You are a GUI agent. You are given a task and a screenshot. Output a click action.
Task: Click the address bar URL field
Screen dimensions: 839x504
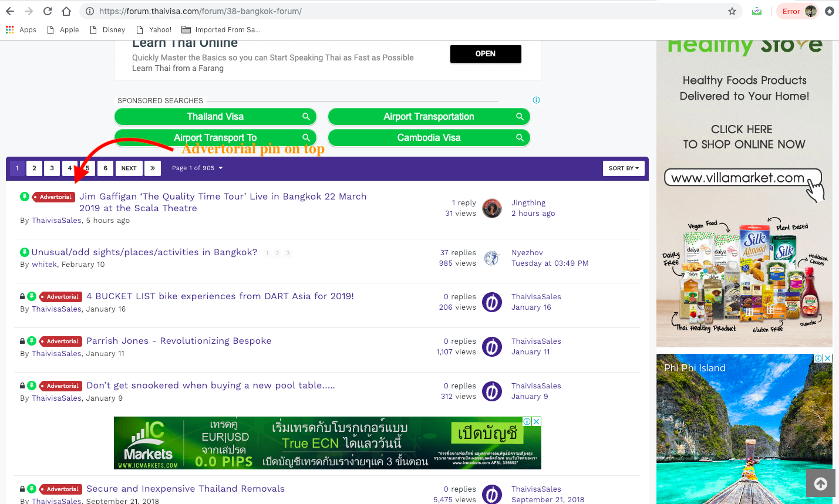click(411, 11)
